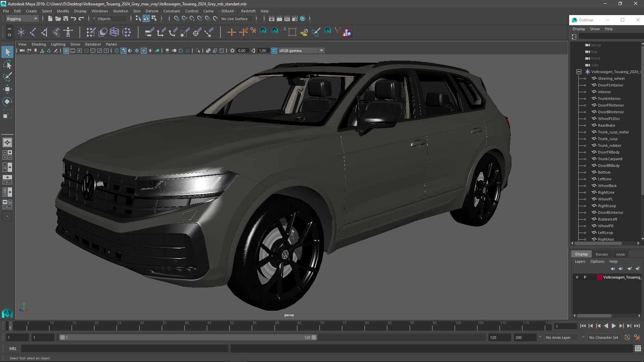Click the Snap to curves icon
Image resolution: width=644 pixels, height=362 pixels.
tap(184, 19)
